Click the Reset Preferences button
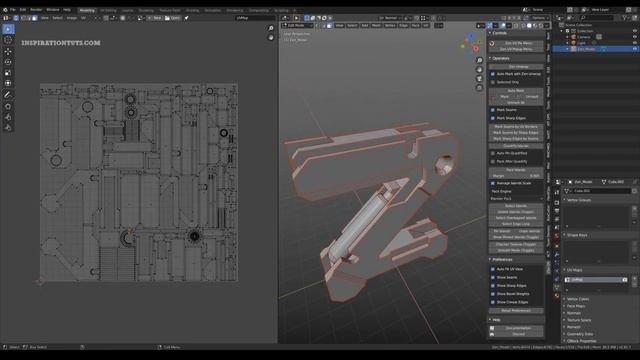The image size is (640, 360). point(516,311)
